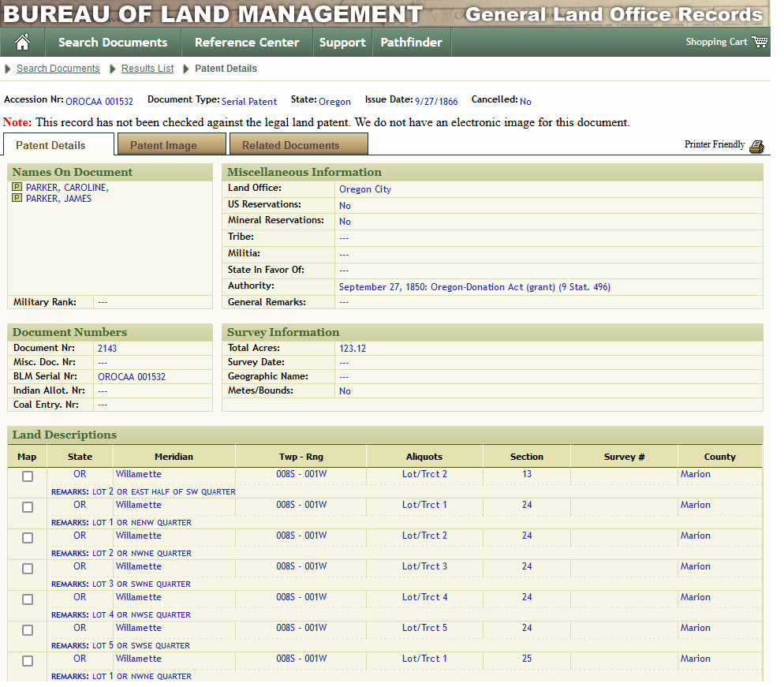Open the Search Documents menu
Image resolution: width=784 pixels, height=687 pixels.
(113, 43)
